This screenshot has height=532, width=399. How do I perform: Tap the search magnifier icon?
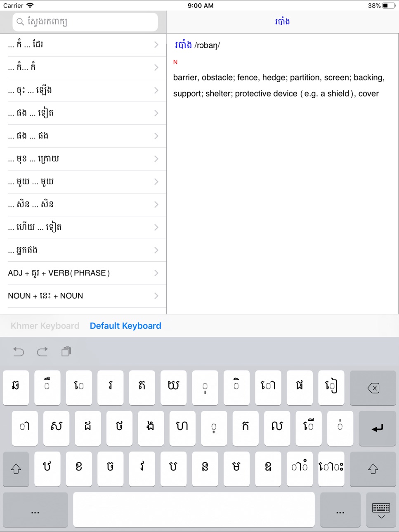tap(20, 22)
